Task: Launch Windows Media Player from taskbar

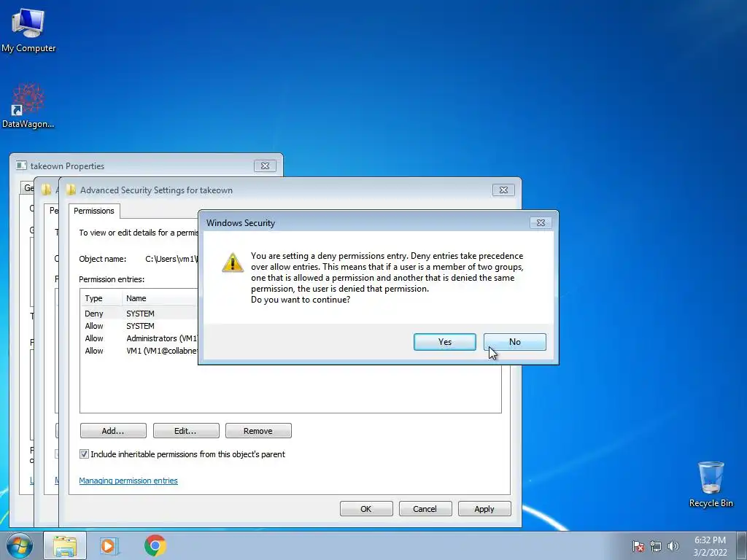Action: [109, 545]
